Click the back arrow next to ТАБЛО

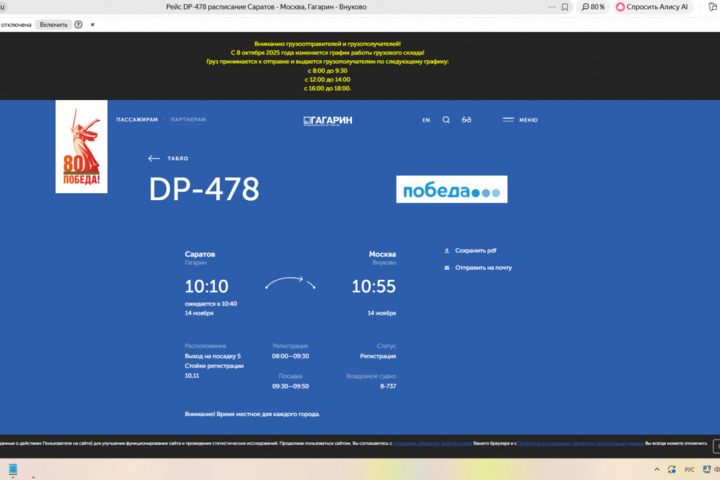pos(153,158)
